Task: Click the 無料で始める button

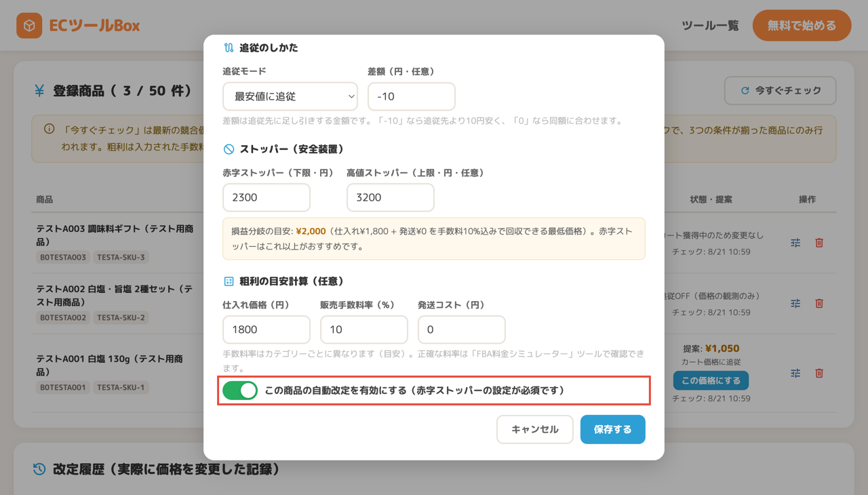Action: coord(802,26)
